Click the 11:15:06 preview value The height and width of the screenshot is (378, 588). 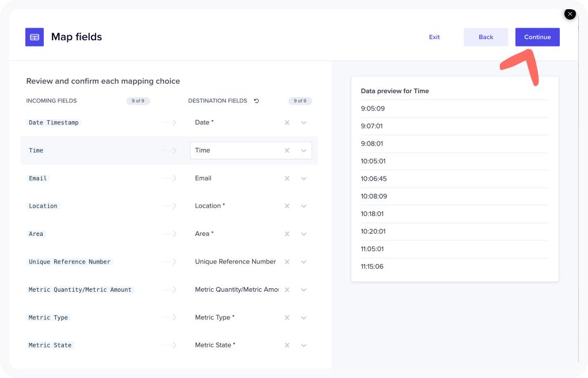click(373, 267)
